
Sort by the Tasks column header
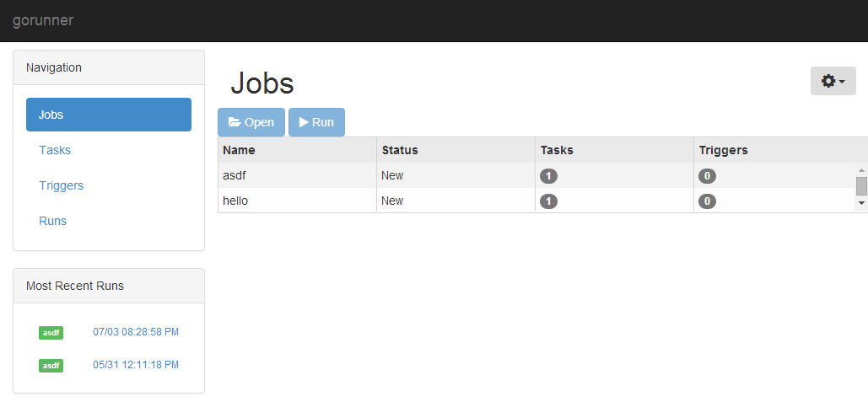[614, 150]
